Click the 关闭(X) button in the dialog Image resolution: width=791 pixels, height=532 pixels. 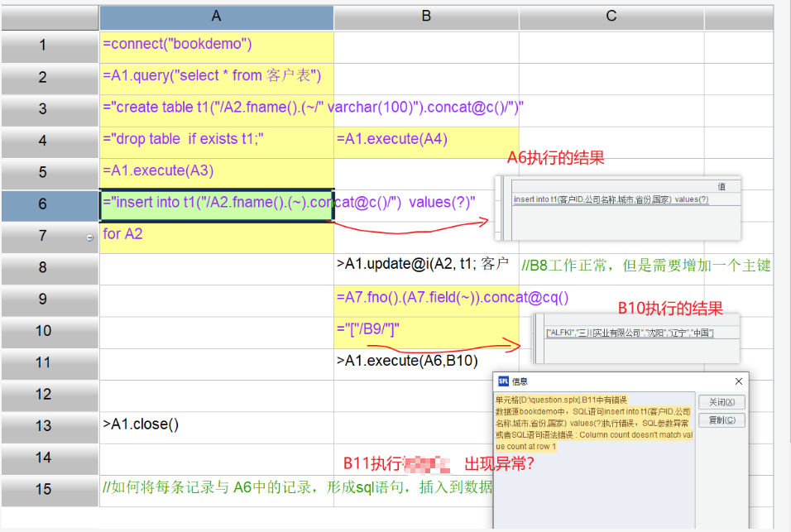point(722,402)
